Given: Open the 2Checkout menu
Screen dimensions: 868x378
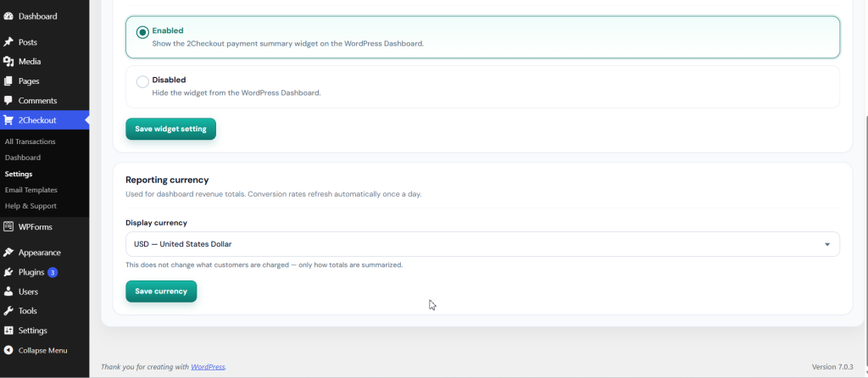Looking at the screenshot, I should tap(44, 120).
